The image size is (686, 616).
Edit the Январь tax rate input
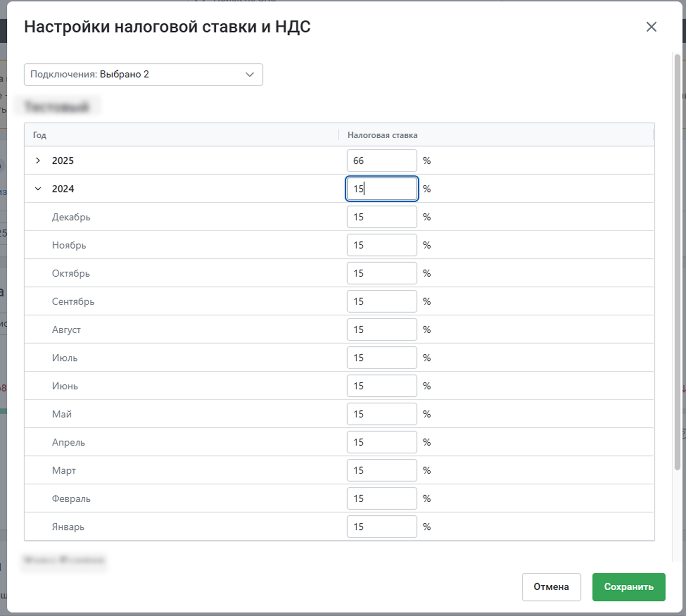click(x=382, y=527)
